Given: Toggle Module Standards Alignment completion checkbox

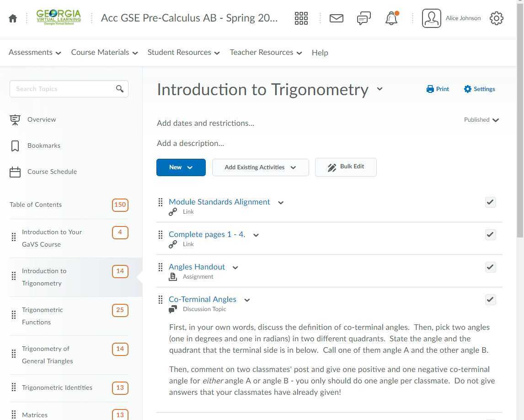Looking at the screenshot, I should click(x=490, y=202).
